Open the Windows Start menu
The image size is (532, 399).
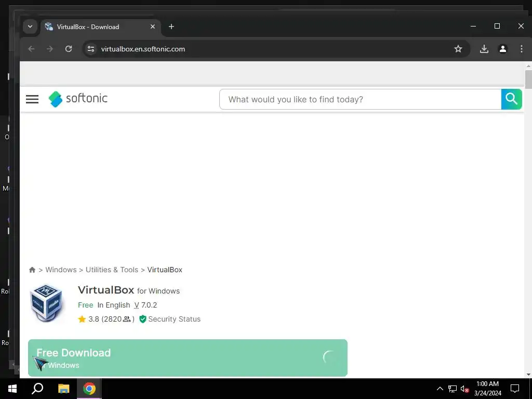coord(12,389)
